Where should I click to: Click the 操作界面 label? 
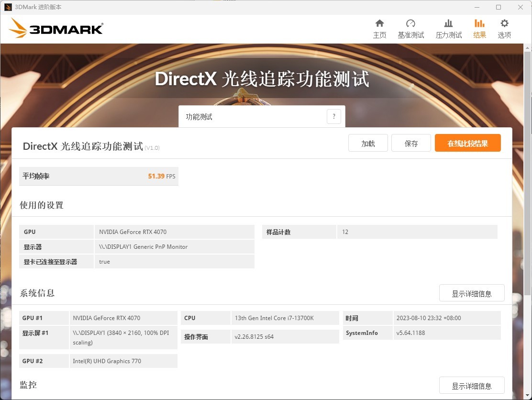coord(196,337)
